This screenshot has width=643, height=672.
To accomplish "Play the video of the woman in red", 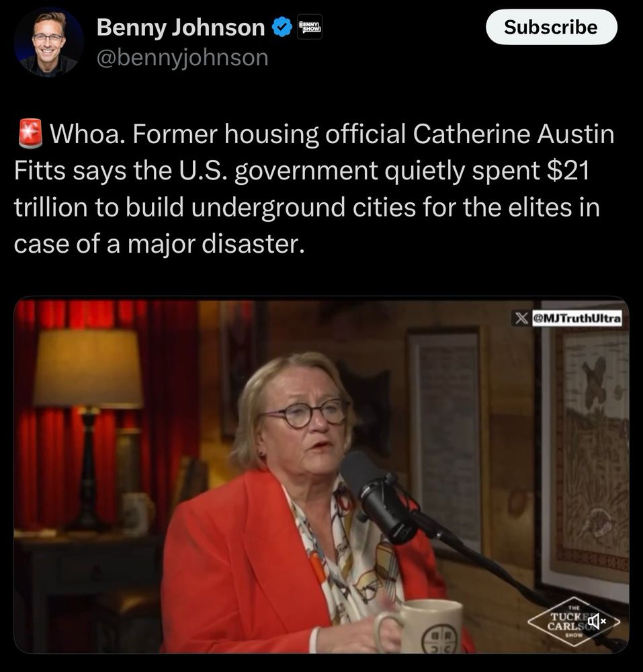I will click(321, 475).
